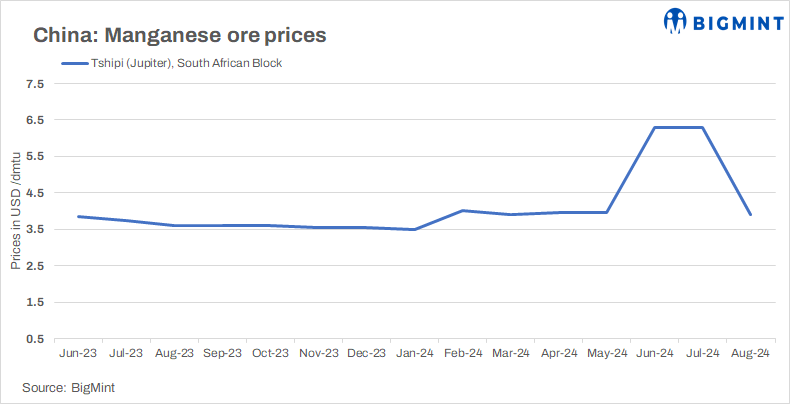Viewport: 790px width, 404px height.
Task: Click the BigMint logo icon
Action: tap(675, 20)
